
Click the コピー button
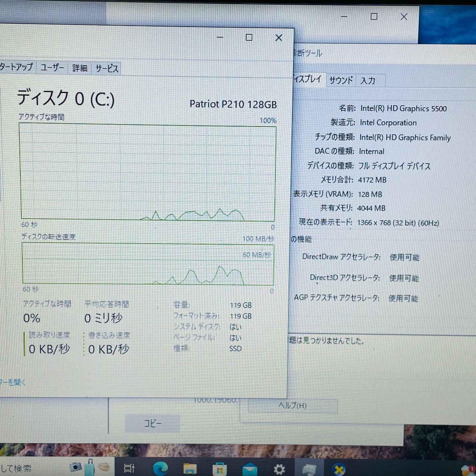(x=153, y=423)
